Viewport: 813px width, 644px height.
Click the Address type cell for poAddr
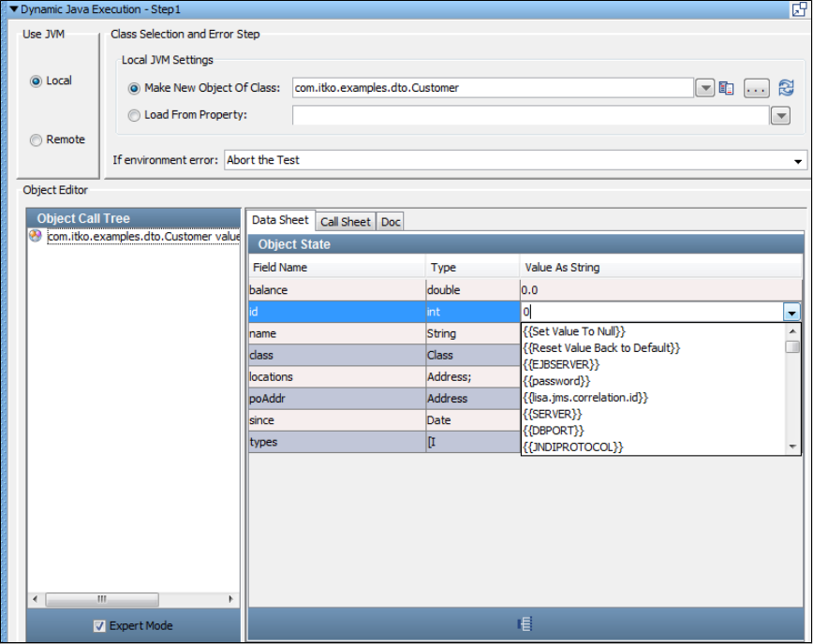(472, 399)
